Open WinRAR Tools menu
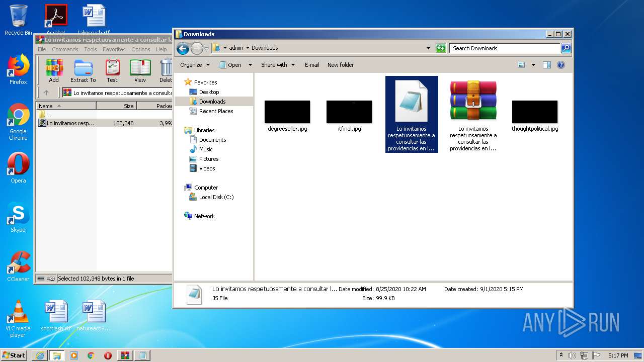This screenshot has height=362, width=644. pyautogui.click(x=91, y=49)
